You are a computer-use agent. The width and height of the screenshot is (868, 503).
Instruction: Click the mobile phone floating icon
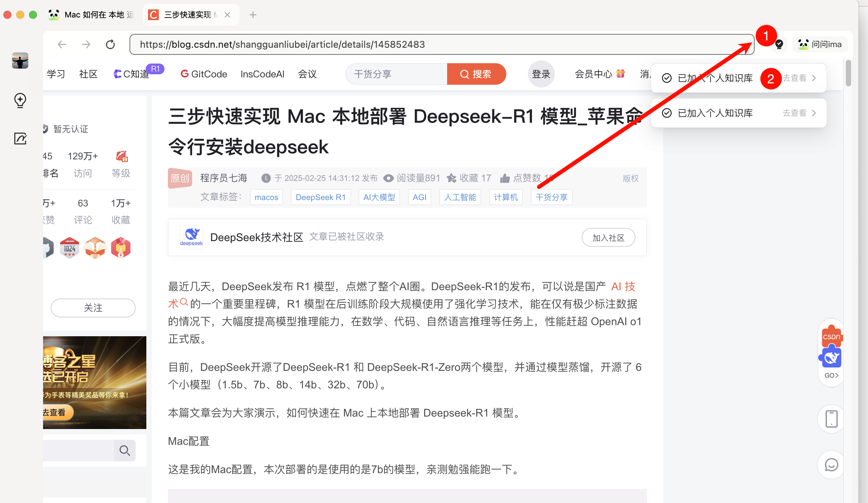pos(831,419)
